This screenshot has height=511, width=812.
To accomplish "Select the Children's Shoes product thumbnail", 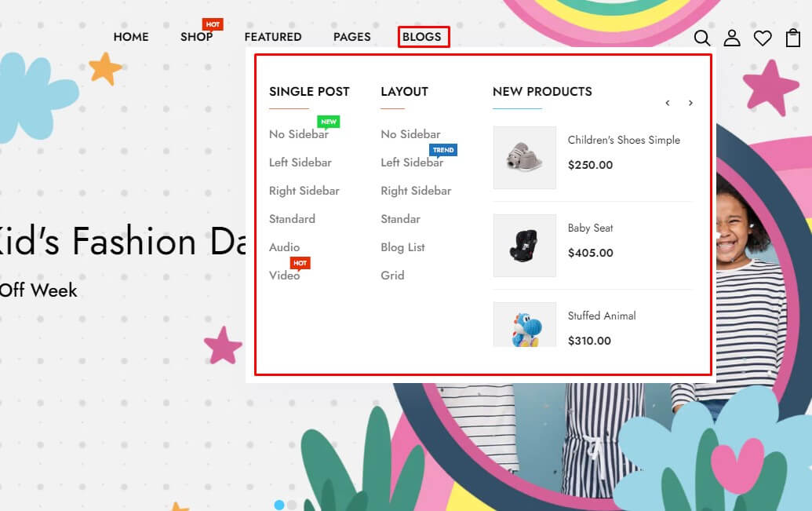I will 524,158.
